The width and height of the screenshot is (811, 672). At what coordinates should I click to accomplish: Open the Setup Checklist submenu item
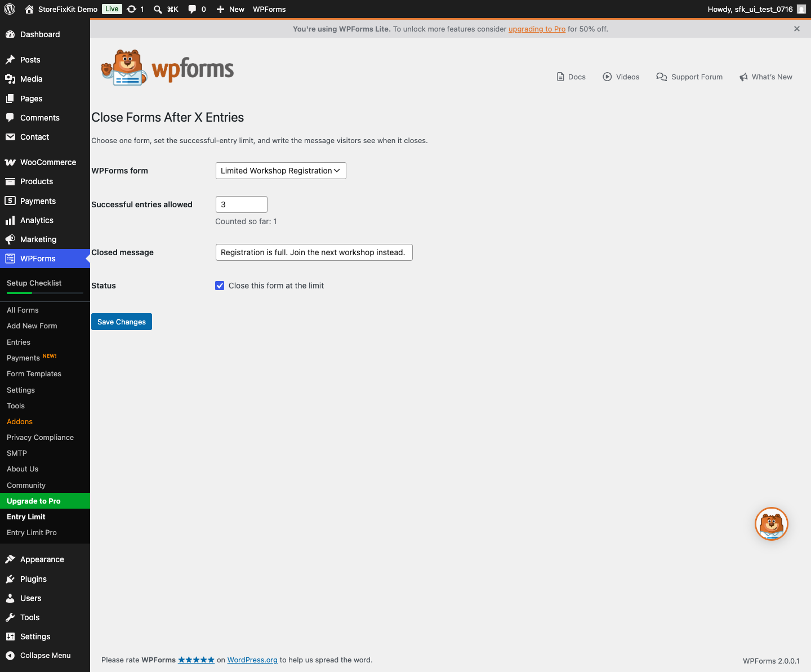pos(34,283)
